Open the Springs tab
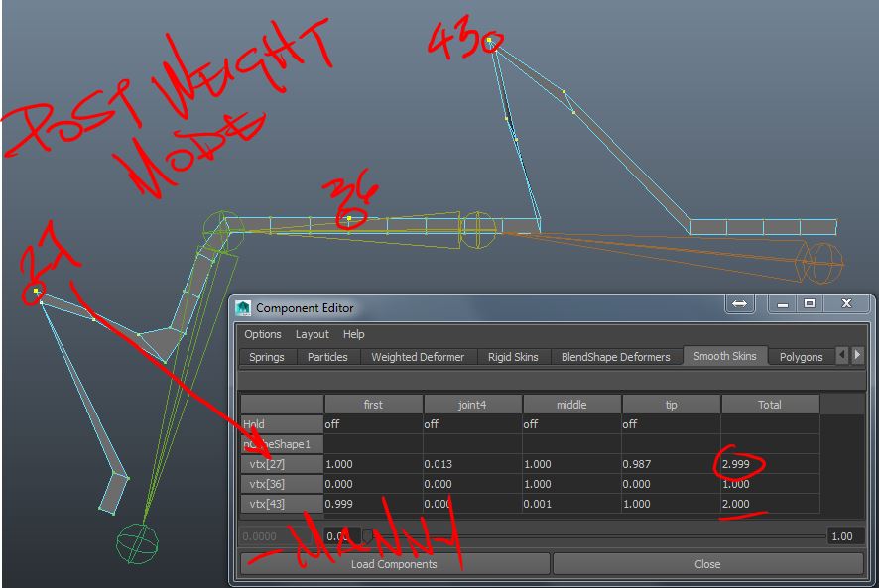 click(x=266, y=356)
